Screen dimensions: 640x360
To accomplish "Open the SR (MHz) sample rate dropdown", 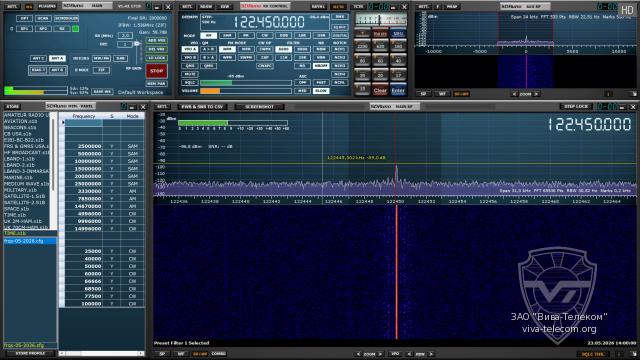I will click(x=126, y=36).
